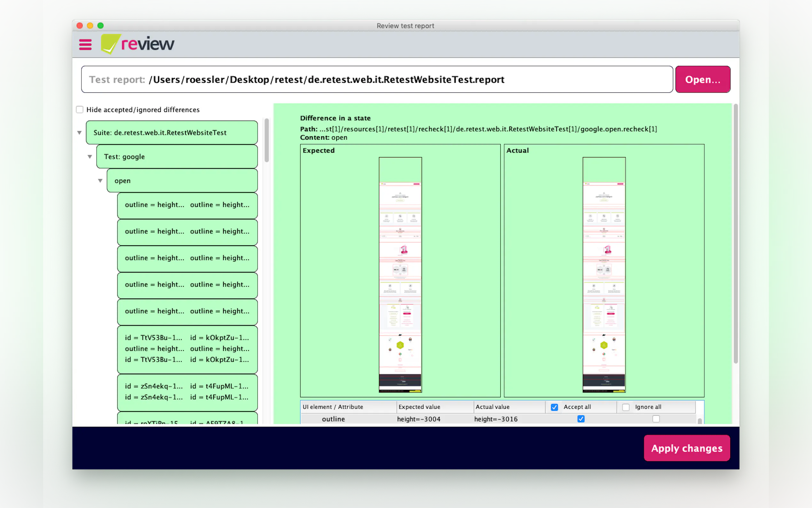The image size is (812, 508).
Task: Click the green zoom window button
Action: 100,26
